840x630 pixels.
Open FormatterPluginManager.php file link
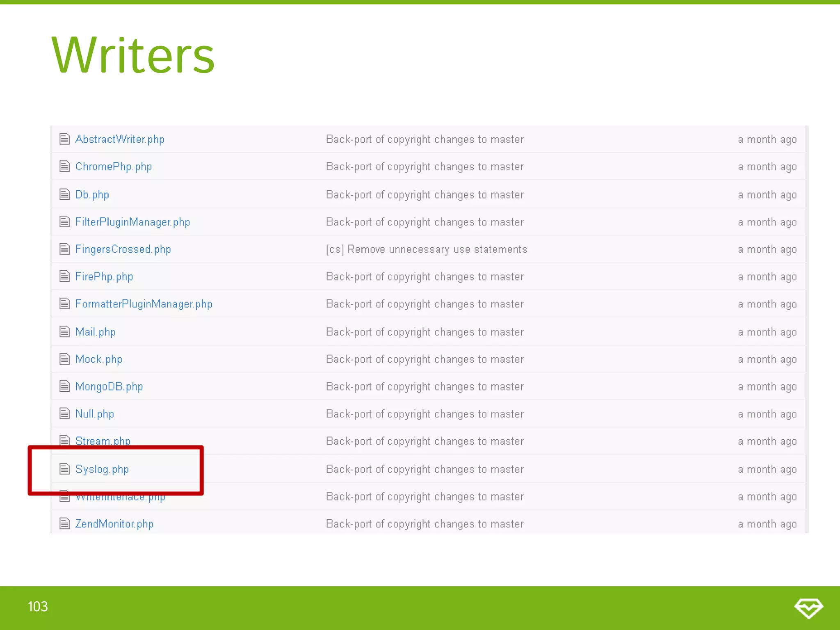click(x=144, y=304)
